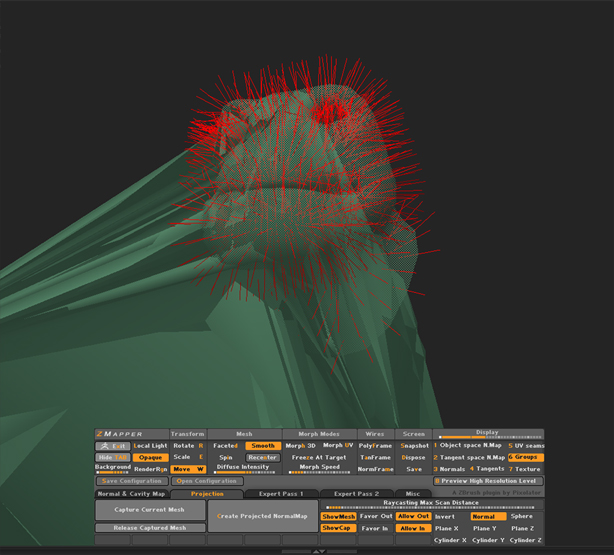Enable Favor In option
Screen dimensions: 614x555
pyautogui.click(x=375, y=528)
